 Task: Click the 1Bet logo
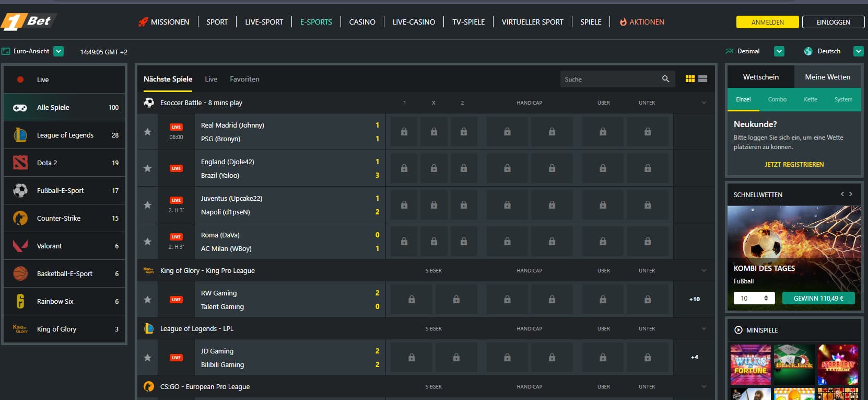click(x=28, y=21)
